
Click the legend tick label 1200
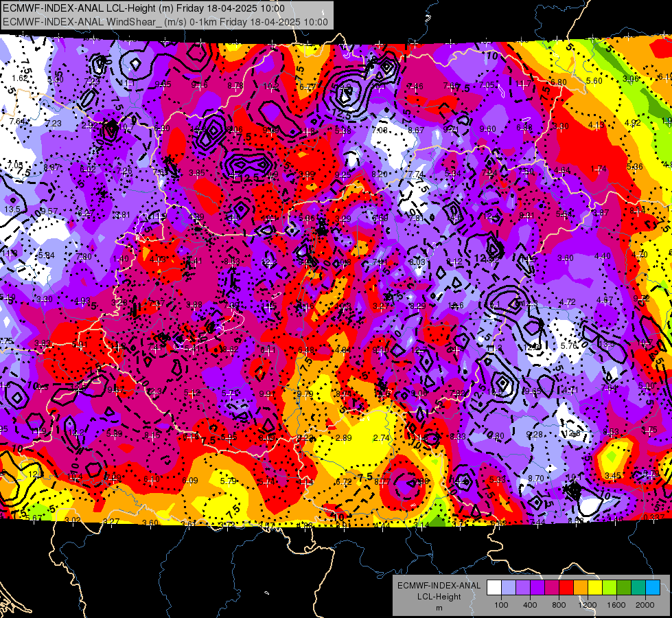tap(587, 605)
